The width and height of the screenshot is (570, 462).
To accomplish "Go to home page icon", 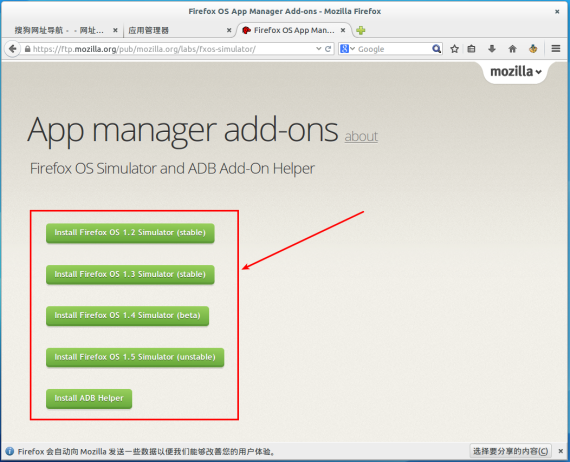I will coord(512,49).
